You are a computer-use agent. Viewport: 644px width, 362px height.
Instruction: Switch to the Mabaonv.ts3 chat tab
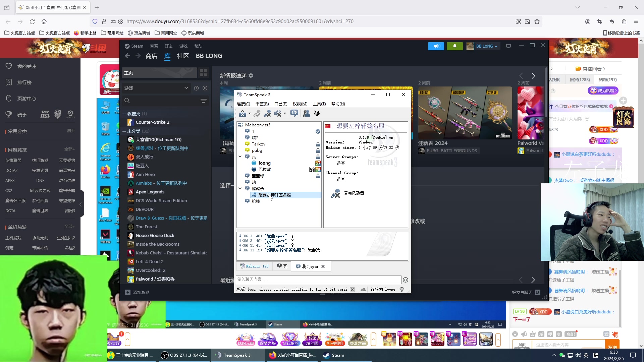[x=255, y=266]
